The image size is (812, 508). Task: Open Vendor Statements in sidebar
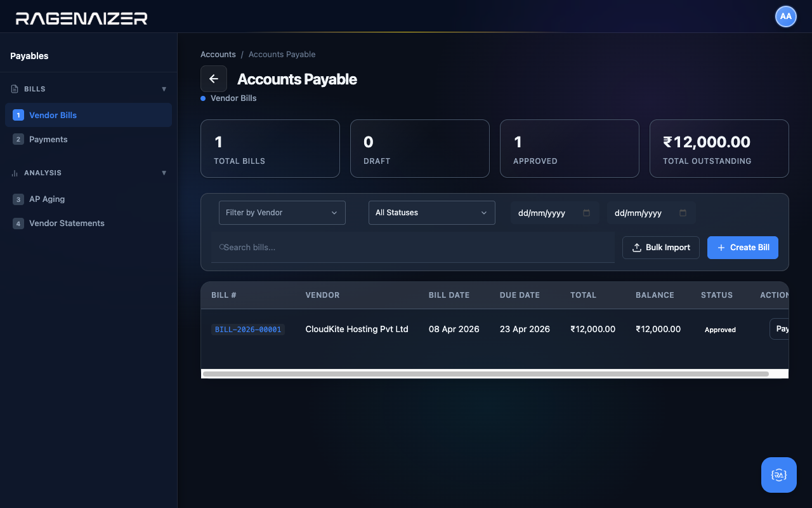click(88, 223)
